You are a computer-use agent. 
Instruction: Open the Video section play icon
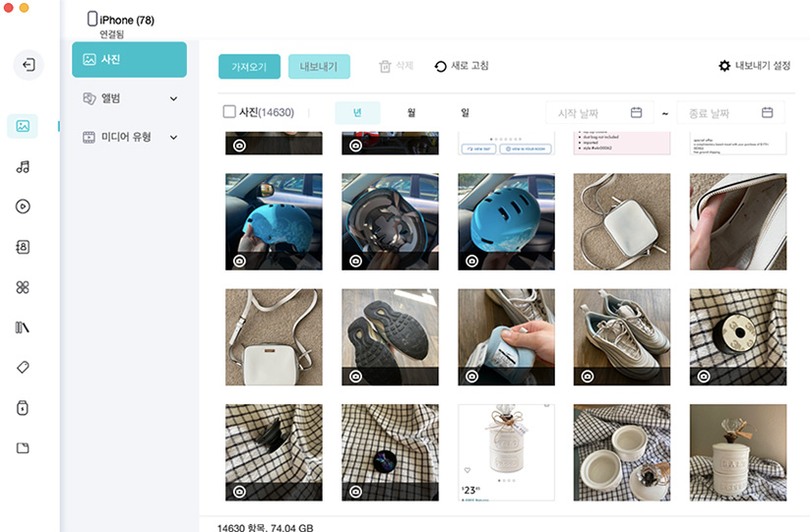[x=23, y=207]
